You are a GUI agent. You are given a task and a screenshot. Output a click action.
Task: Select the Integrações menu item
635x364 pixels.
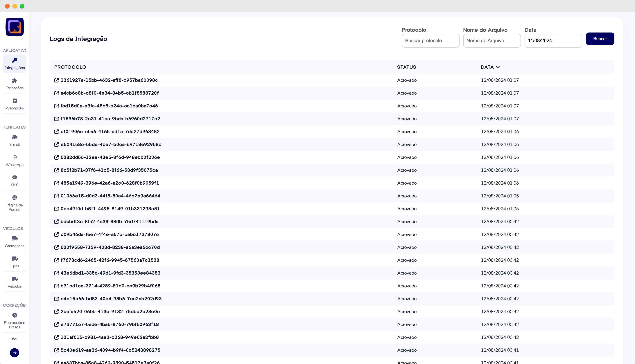pos(15,64)
